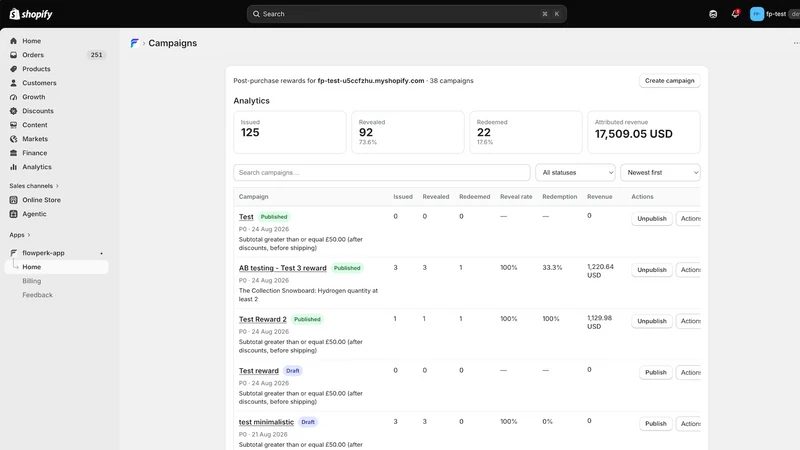This screenshot has height=450, width=800.
Task: Open the Test campaign link
Action: (x=246, y=217)
